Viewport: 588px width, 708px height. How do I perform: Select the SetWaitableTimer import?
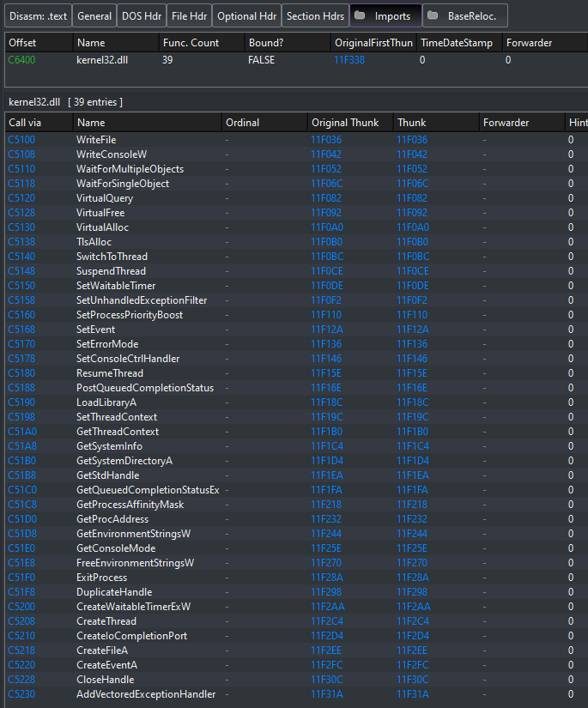296,286
